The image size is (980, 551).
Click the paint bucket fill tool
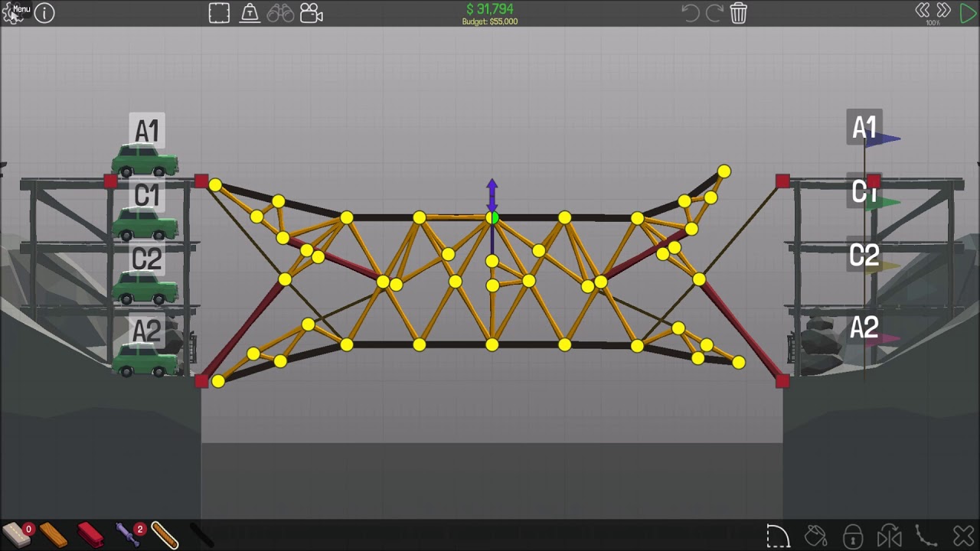pos(816,536)
